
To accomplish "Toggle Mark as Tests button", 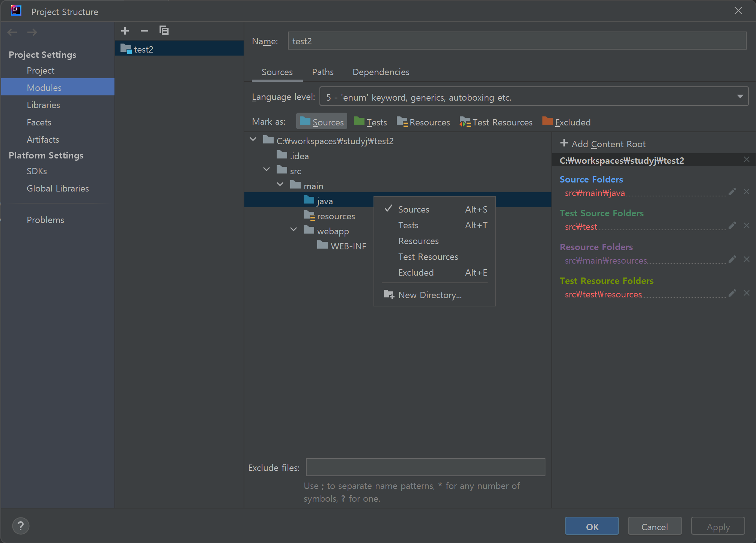I will tap(370, 122).
